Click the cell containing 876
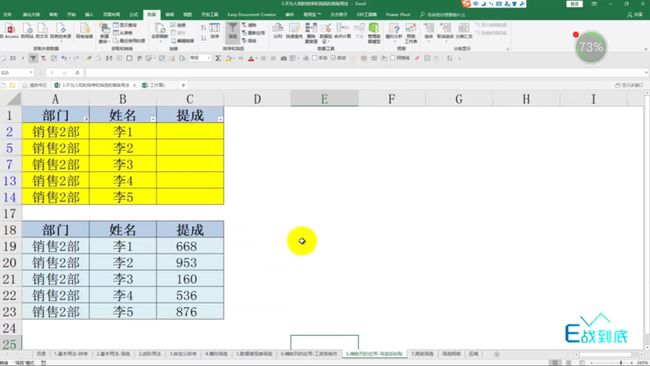The width and height of the screenshot is (650, 366). [x=190, y=312]
